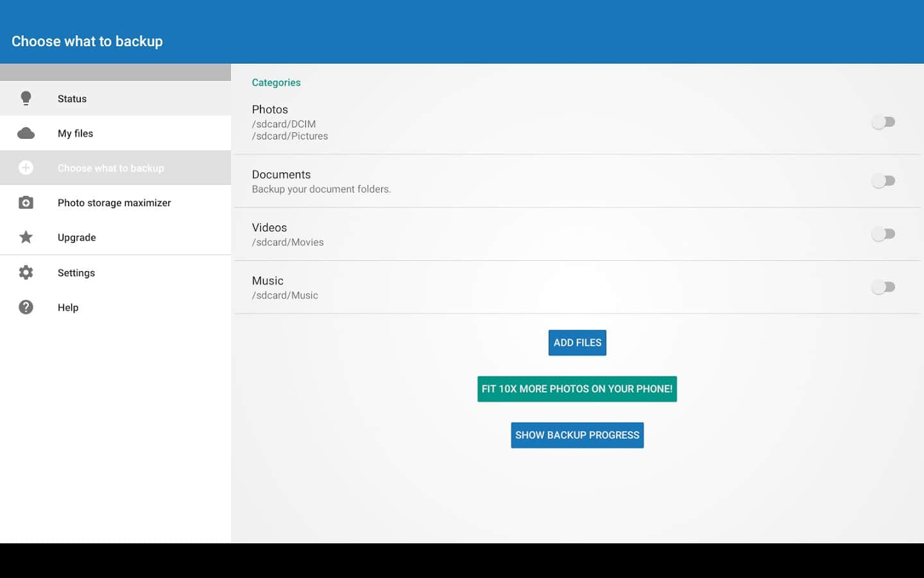Click the question mark Help icon
This screenshot has height=578, width=924.
tap(26, 307)
